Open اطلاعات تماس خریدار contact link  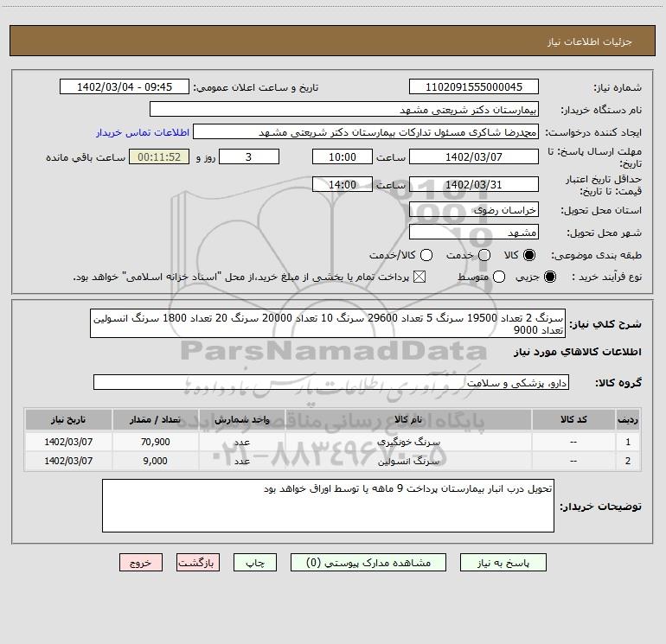click(x=137, y=133)
